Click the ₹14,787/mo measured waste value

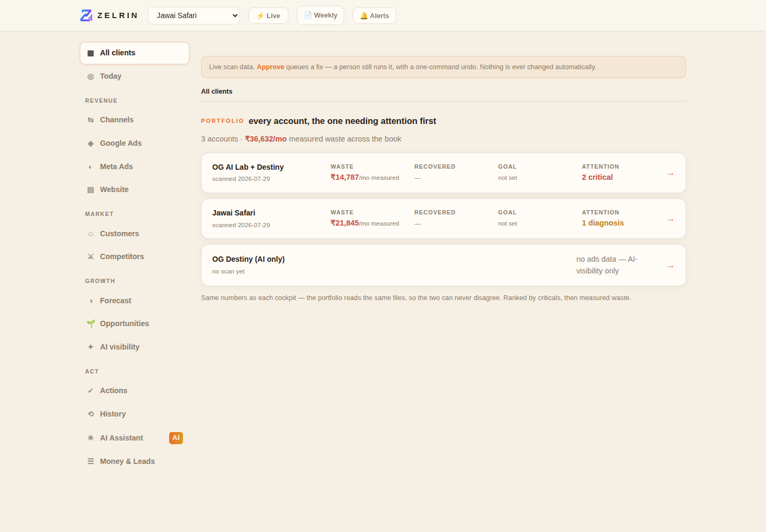click(x=365, y=177)
